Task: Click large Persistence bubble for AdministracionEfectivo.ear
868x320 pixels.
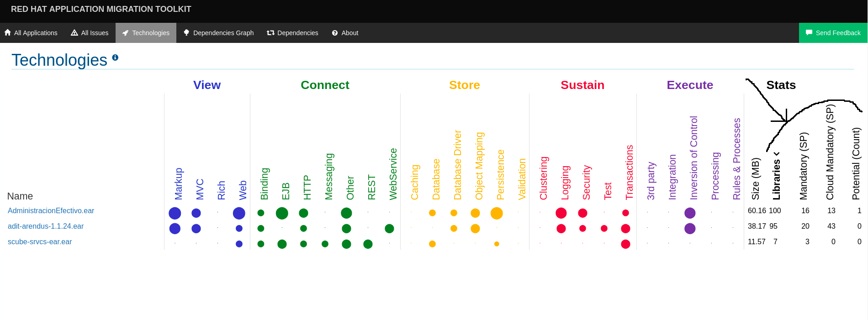Action: [x=497, y=213]
